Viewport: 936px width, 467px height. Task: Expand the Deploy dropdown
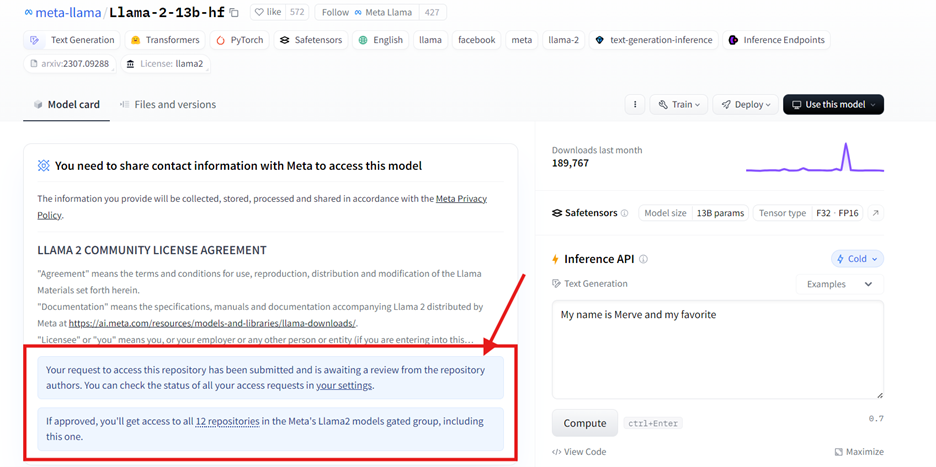(746, 105)
